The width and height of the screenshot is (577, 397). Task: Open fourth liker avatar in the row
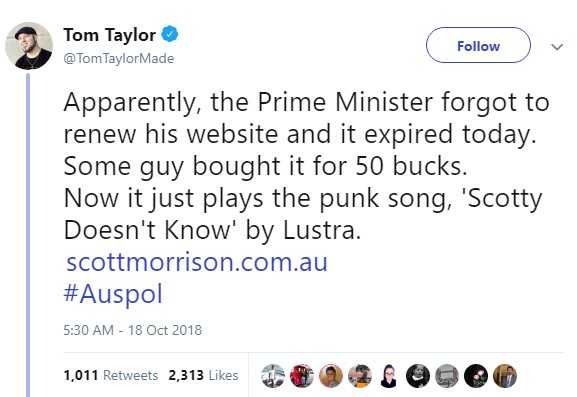(360, 376)
